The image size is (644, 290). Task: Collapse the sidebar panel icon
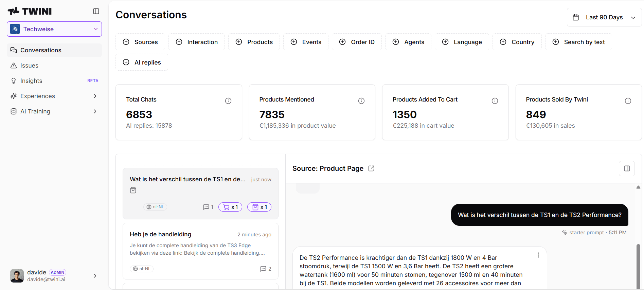96,11
